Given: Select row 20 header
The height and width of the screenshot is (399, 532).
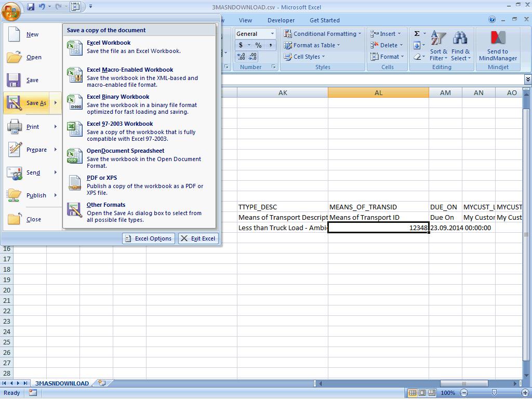Looking at the screenshot, I should coord(7,290).
